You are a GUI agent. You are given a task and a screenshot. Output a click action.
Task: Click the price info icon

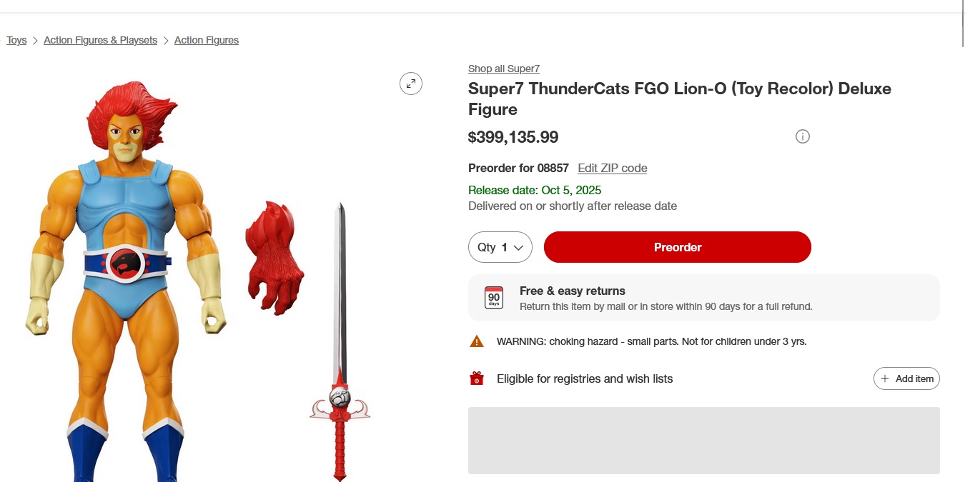click(803, 136)
